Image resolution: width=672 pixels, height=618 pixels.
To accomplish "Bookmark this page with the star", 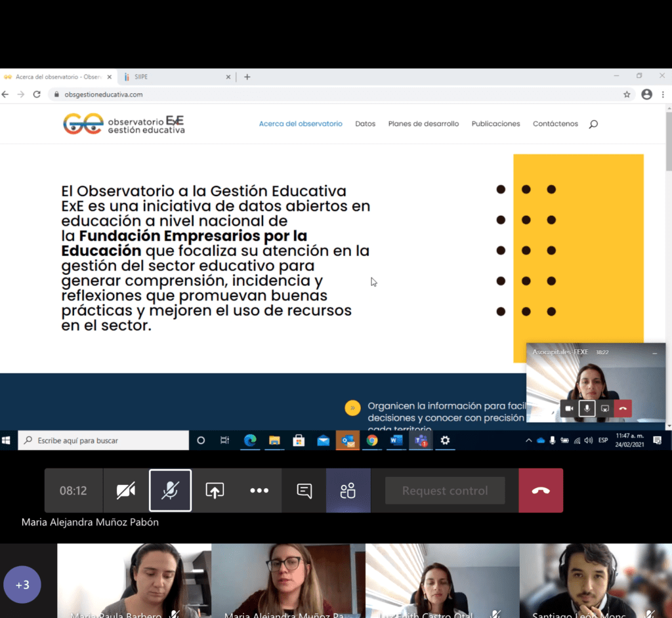I will 627,94.
